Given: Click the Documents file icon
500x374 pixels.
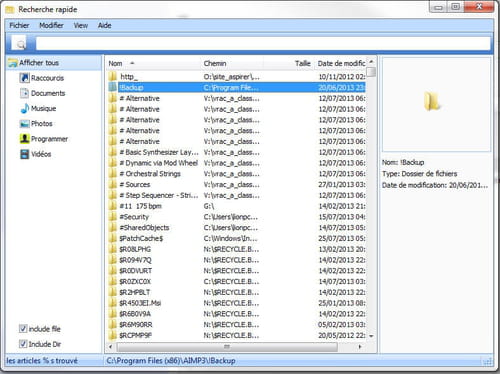Looking at the screenshot, I should (x=24, y=93).
